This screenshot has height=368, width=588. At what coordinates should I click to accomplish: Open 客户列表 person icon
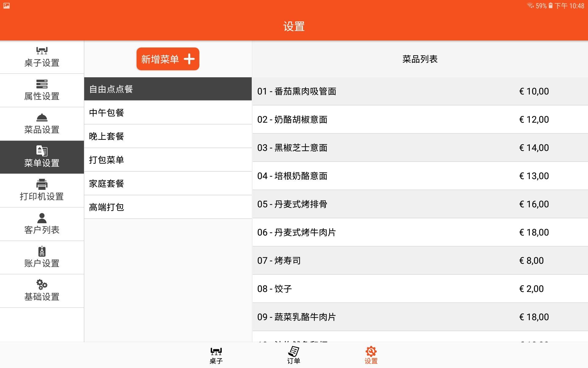[42, 218]
